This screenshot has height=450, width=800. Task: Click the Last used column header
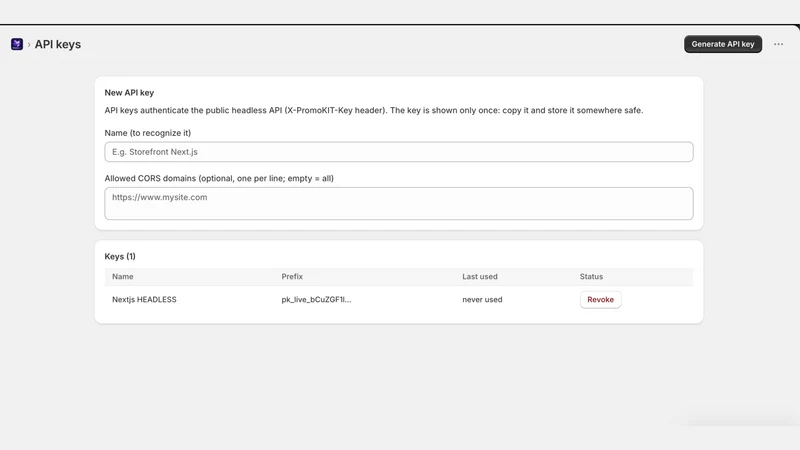click(480, 277)
